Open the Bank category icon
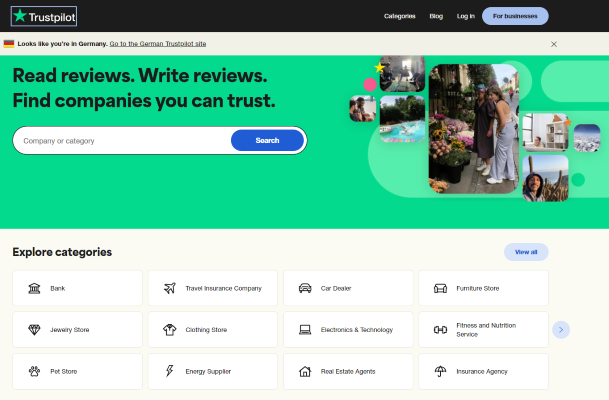Viewport: 609px width, 400px height. [x=34, y=288]
